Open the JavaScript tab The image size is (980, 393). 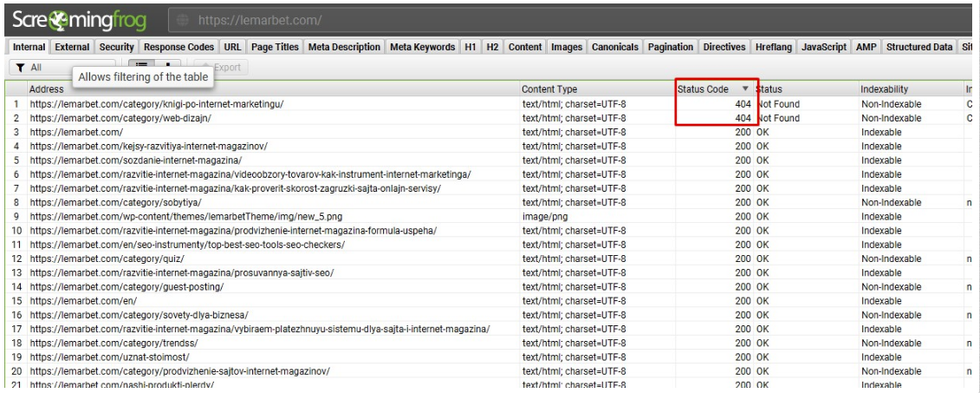point(824,47)
